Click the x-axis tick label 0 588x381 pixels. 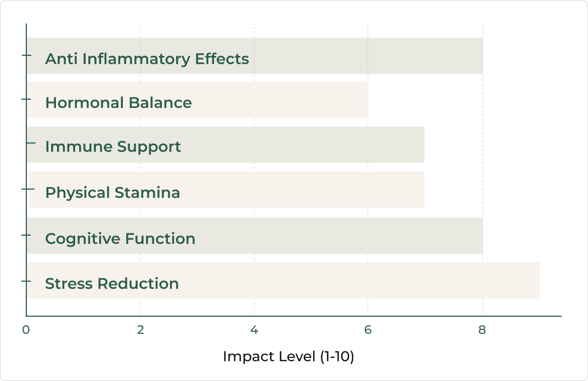point(26,330)
